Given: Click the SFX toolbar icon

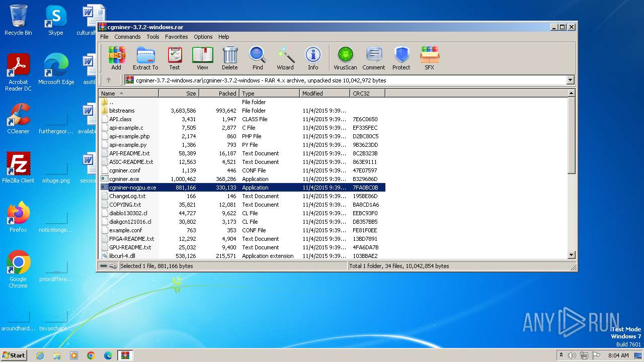Looking at the screenshot, I should [429, 58].
